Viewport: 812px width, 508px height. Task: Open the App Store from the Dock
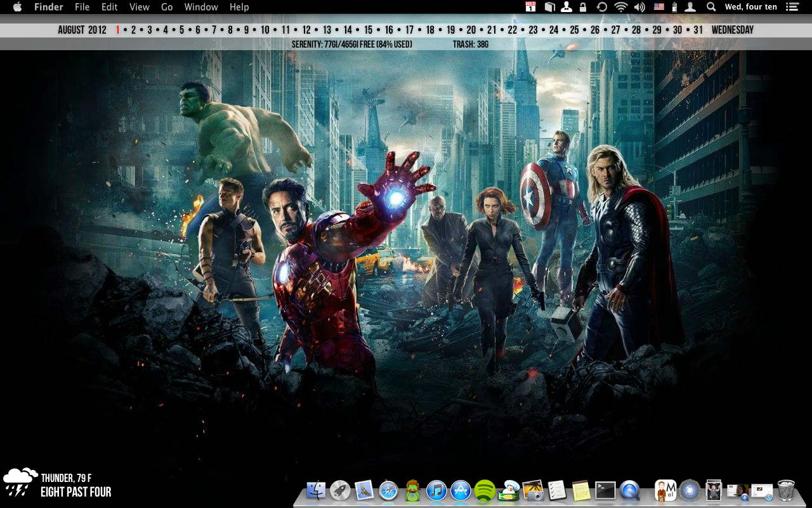461,490
